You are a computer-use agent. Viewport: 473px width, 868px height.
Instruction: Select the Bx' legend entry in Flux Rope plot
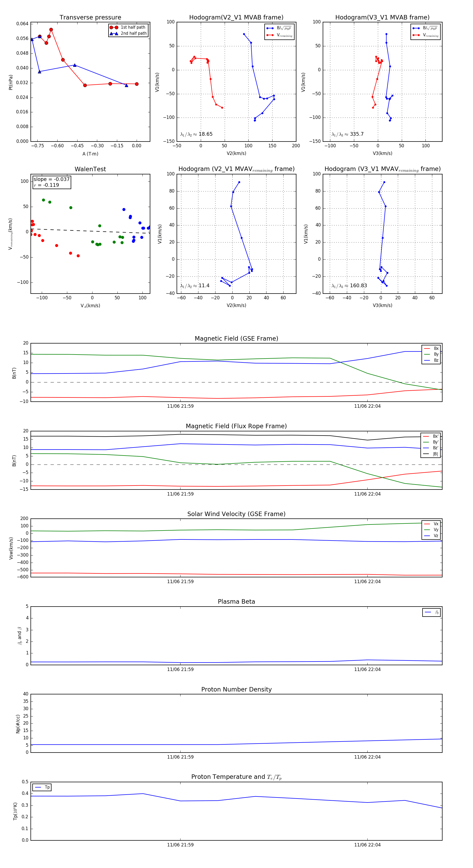pyautogui.click(x=431, y=436)
